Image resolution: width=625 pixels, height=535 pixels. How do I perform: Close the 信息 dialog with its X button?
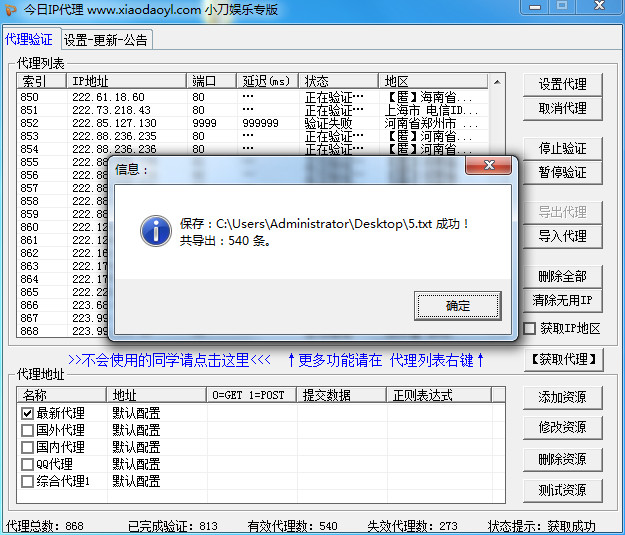click(489, 166)
